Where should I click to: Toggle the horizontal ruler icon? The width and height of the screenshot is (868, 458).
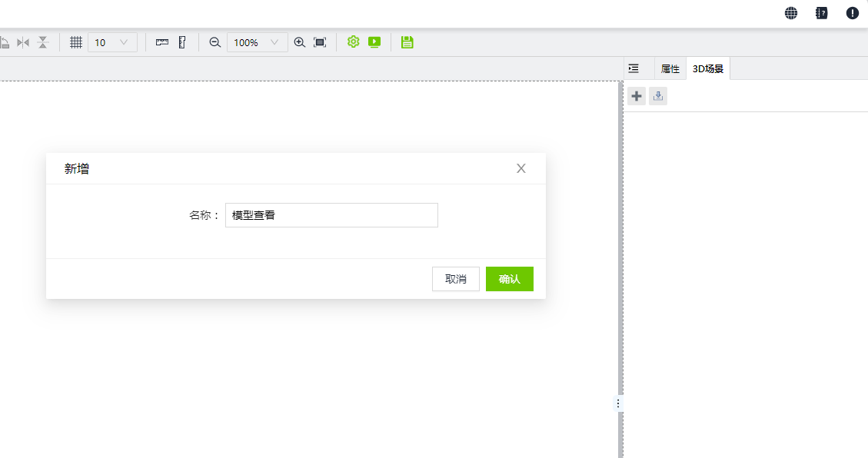(162, 42)
